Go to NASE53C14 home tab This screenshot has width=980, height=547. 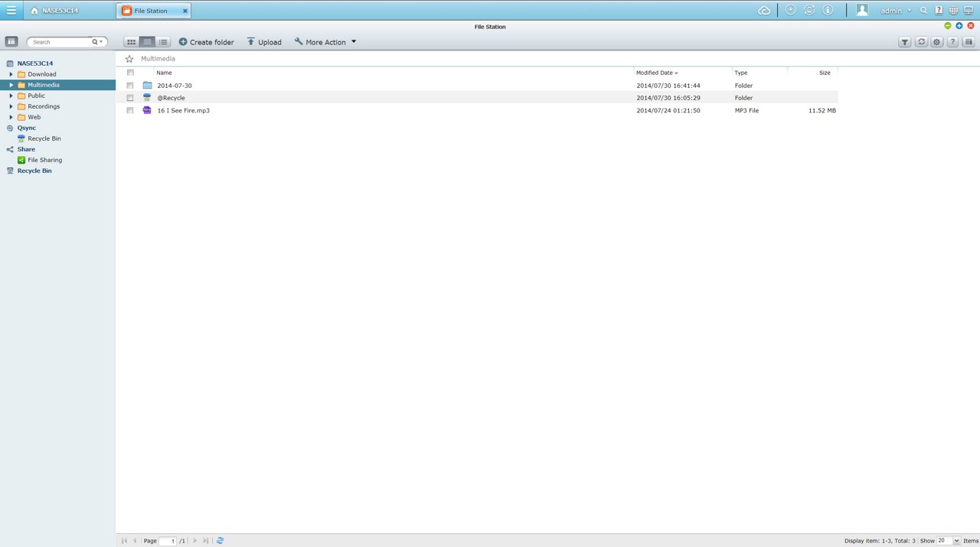(x=54, y=11)
